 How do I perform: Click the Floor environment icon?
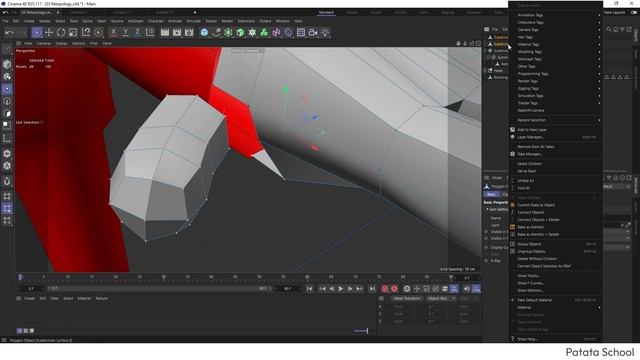click(301, 32)
